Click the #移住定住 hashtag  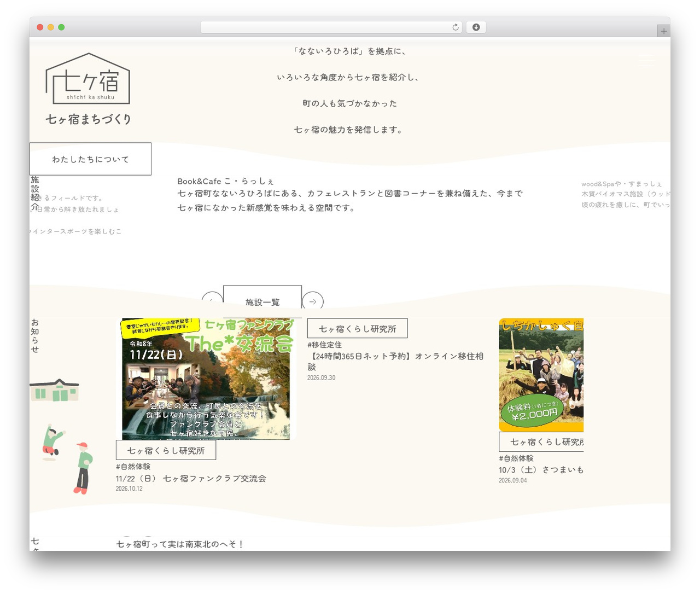point(324,345)
